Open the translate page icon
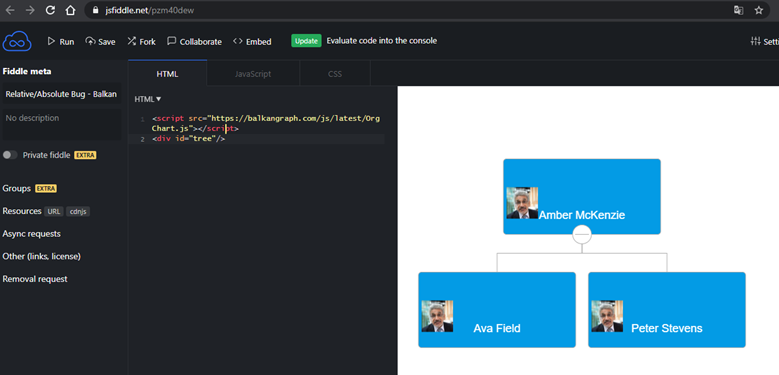 point(739,10)
